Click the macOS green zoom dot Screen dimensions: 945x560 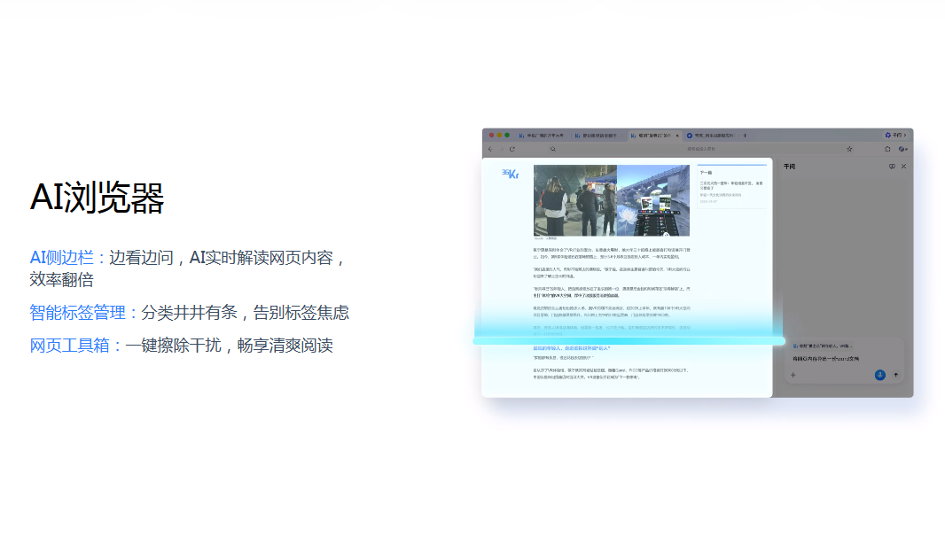tap(507, 136)
